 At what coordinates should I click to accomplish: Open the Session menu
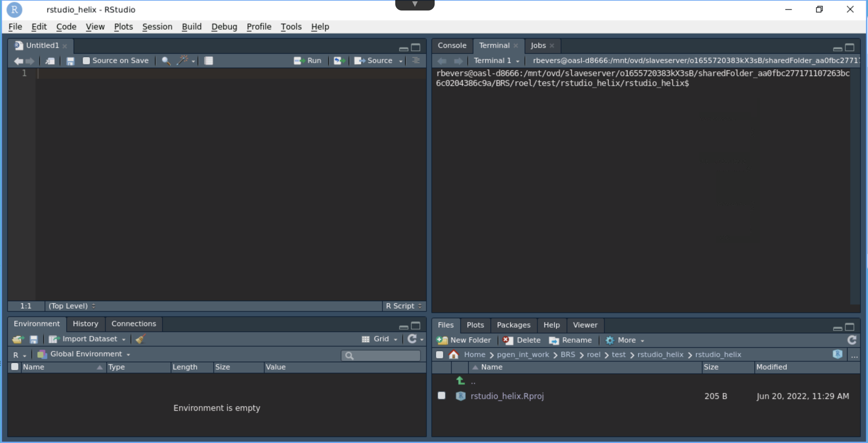157,27
